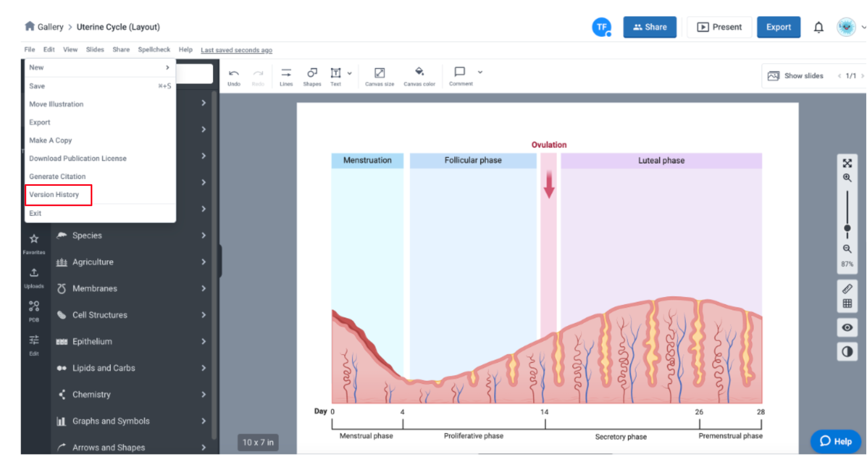Select Download Publication License
868x459 pixels.
[100, 159]
